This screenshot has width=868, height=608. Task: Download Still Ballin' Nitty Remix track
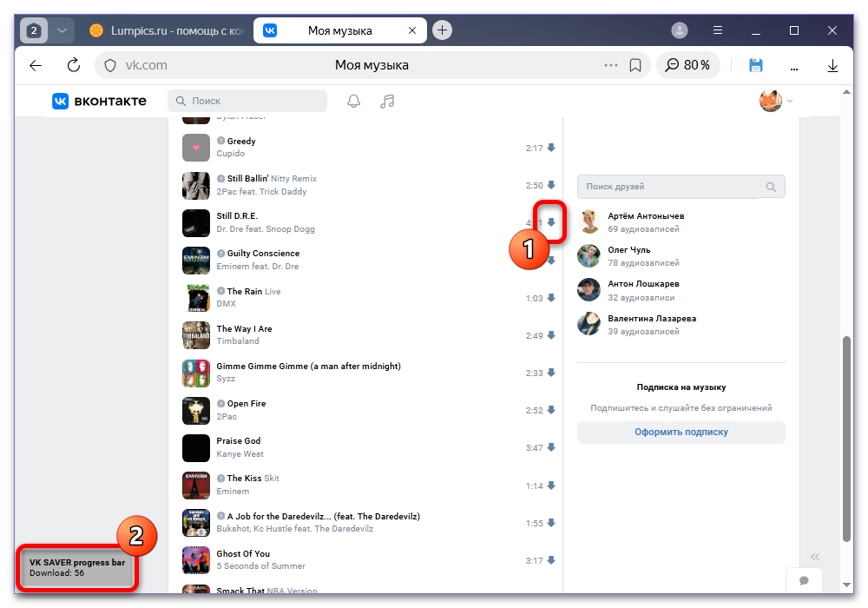point(551,185)
